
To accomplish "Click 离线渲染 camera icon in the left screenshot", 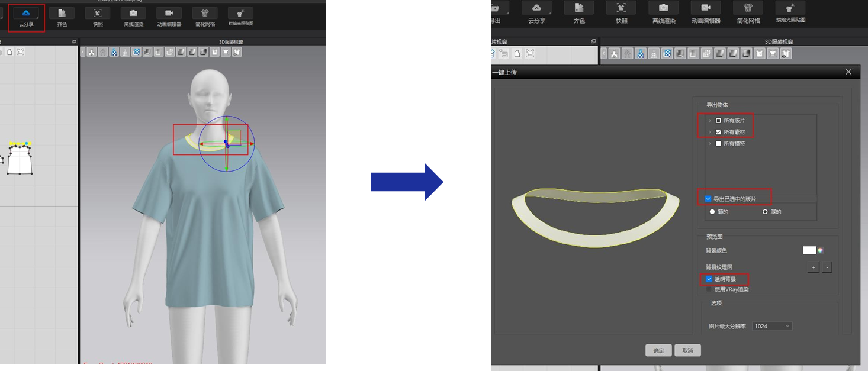I will pos(133,13).
